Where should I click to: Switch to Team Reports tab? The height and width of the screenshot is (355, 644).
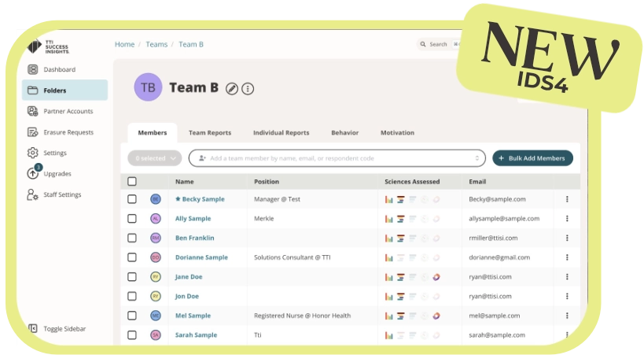coord(210,132)
